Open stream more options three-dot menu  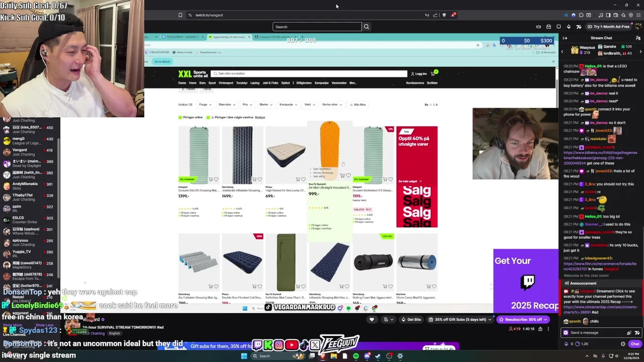tap(549, 329)
